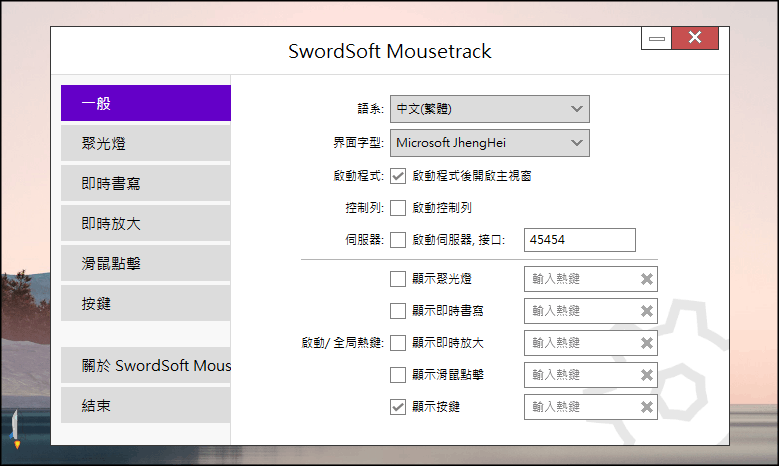Open the 語系 language dropdown
This screenshot has height=466, width=779.
pos(489,109)
